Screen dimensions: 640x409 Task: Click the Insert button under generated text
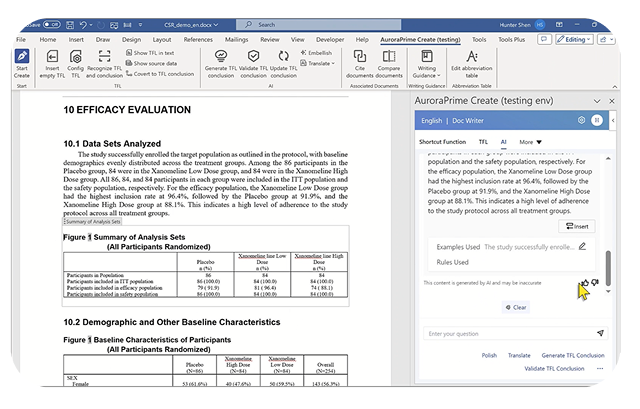point(577,226)
